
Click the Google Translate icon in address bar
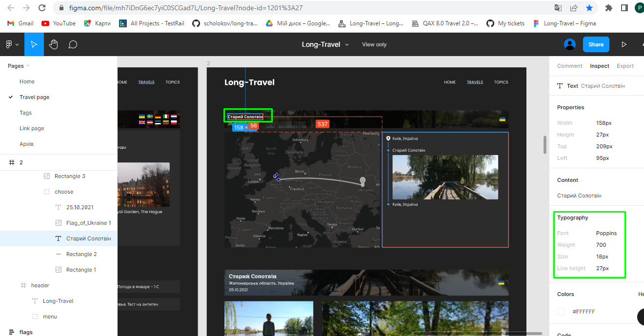(x=557, y=8)
